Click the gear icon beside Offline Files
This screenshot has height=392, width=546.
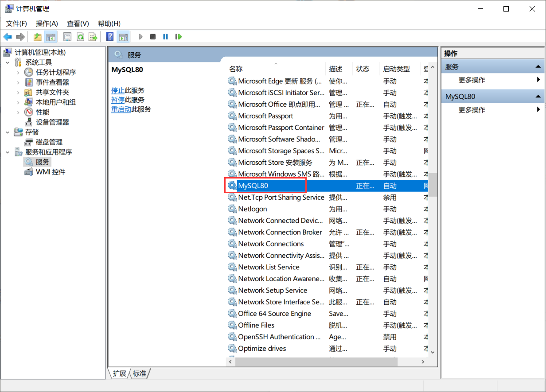pos(232,325)
